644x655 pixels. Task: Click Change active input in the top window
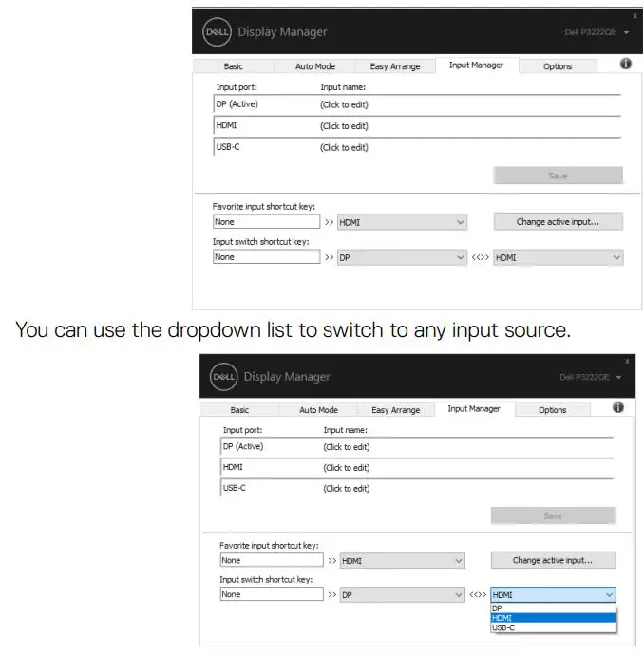pos(558,222)
